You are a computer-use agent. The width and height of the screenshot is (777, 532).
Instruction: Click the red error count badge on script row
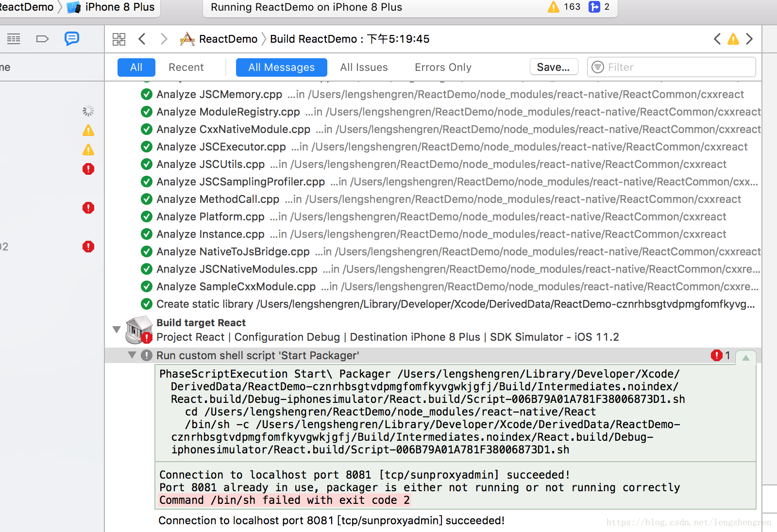click(721, 355)
